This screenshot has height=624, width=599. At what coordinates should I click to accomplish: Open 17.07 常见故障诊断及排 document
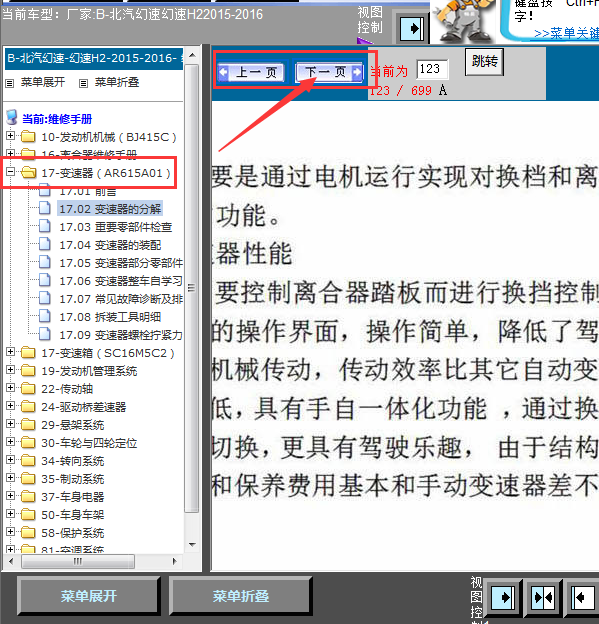[x=121, y=299]
